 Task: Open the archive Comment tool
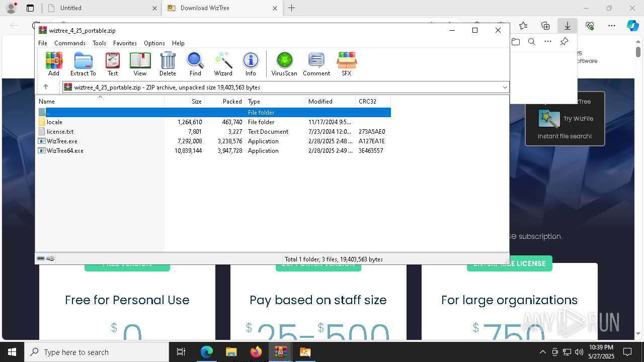[x=316, y=64]
